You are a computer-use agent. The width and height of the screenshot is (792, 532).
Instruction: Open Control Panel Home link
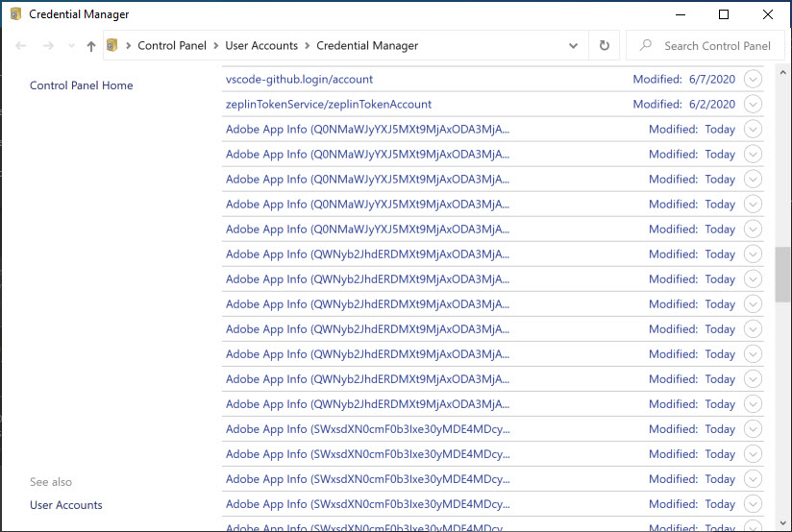(82, 85)
